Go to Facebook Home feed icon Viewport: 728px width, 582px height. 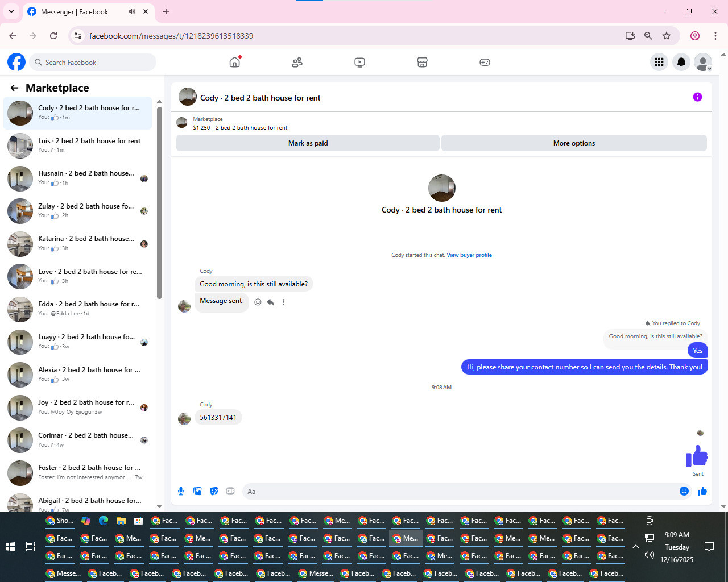pyautogui.click(x=235, y=62)
